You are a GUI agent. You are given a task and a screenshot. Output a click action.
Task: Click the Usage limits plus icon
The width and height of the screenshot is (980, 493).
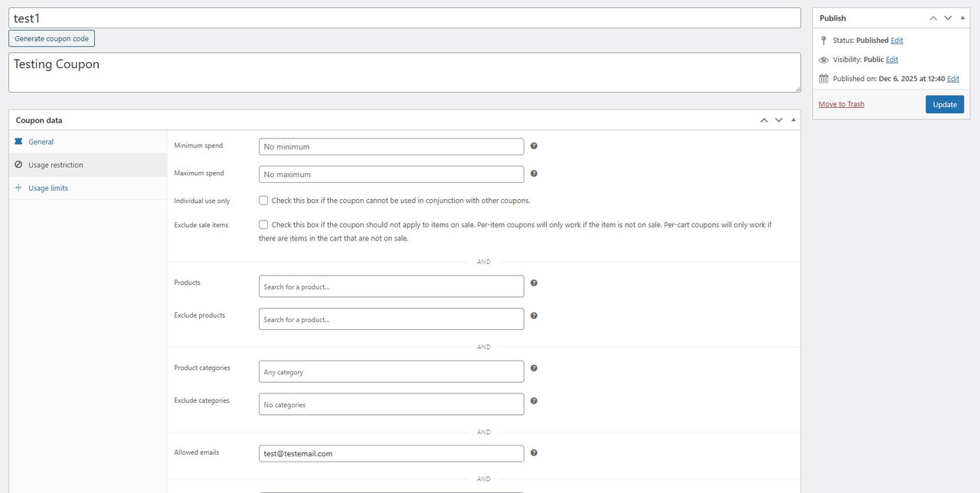(18, 188)
